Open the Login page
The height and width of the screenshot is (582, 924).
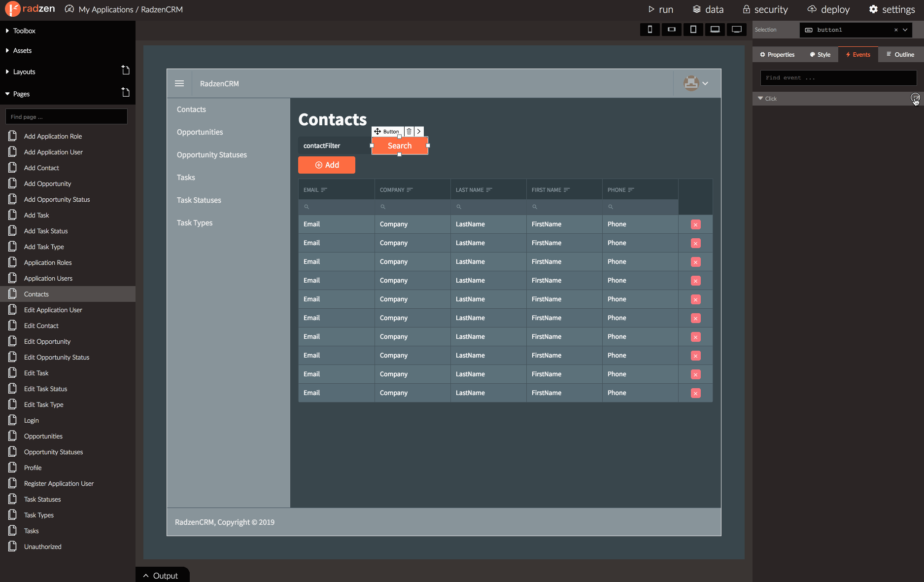pyautogui.click(x=32, y=420)
